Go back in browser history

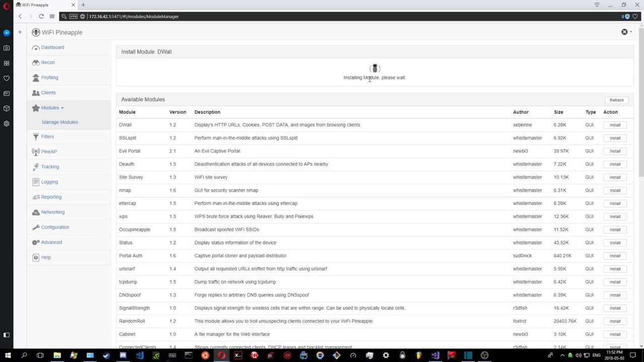coord(20,17)
